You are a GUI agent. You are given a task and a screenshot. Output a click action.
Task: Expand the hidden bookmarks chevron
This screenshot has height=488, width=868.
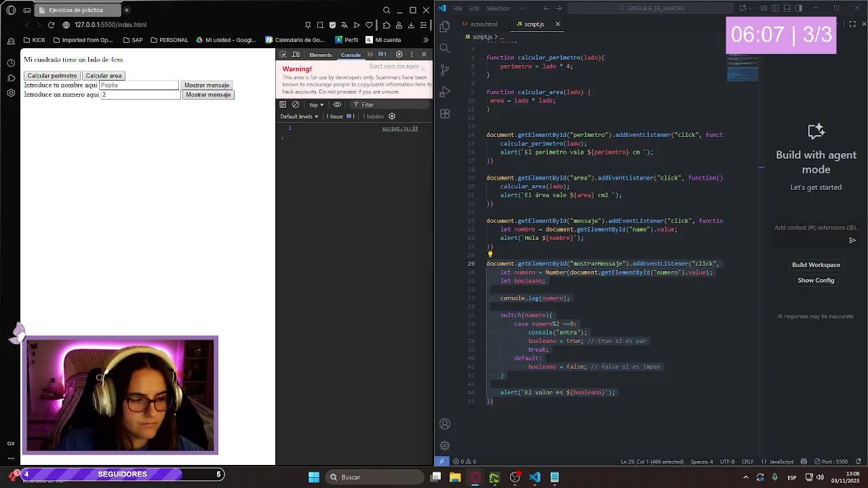tap(425, 40)
